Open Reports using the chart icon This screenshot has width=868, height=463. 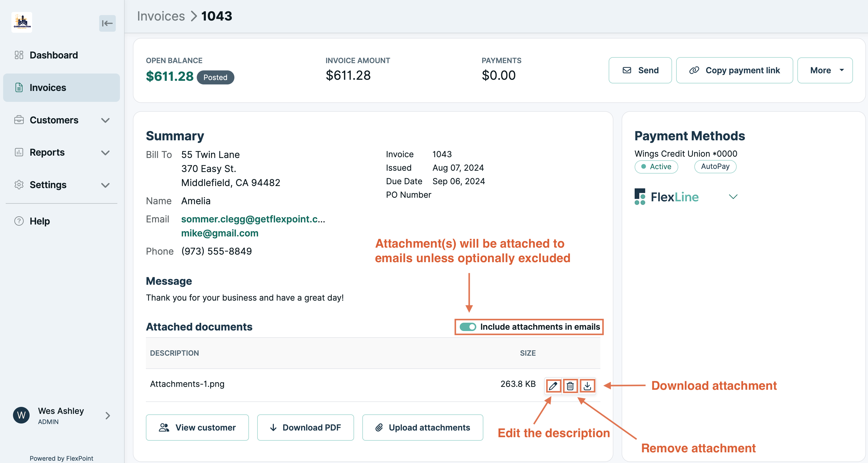pyautogui.click(x=19, y=153)
